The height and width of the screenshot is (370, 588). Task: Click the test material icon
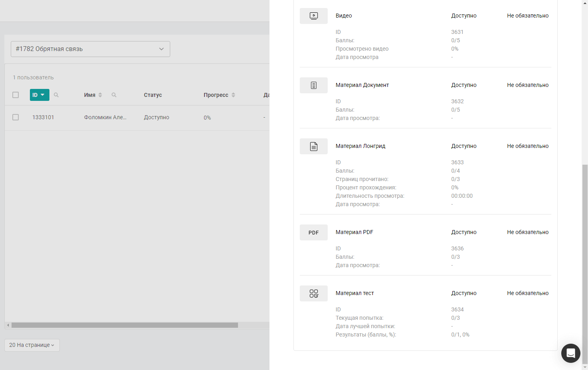coord(314,293)
